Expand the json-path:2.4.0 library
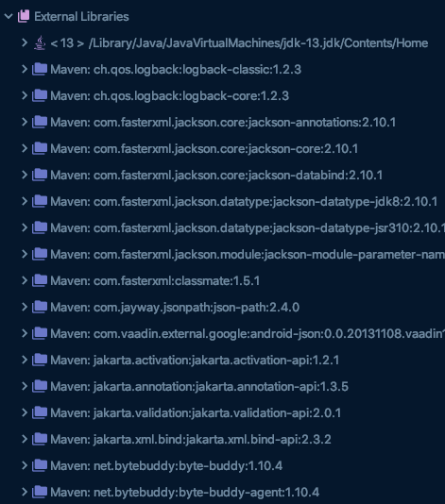The height and width of the screenshot is (504, 445). click(x=25, y=307)
